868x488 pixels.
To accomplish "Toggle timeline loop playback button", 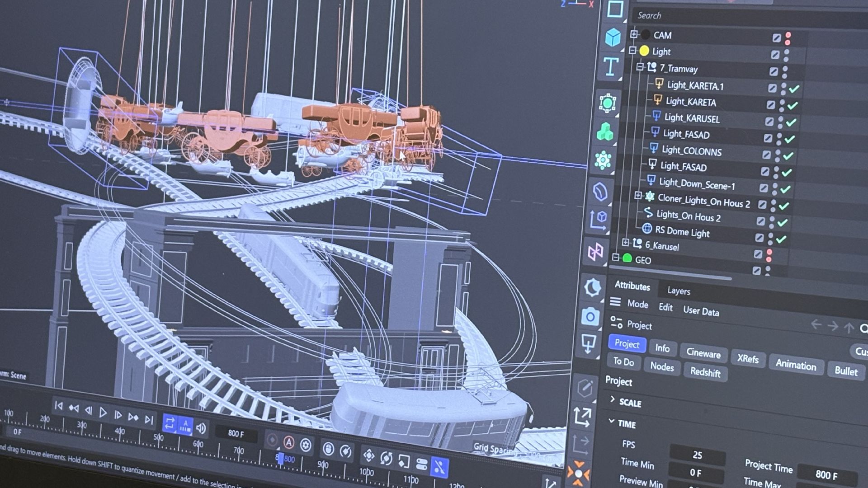I will coord(170,423).
